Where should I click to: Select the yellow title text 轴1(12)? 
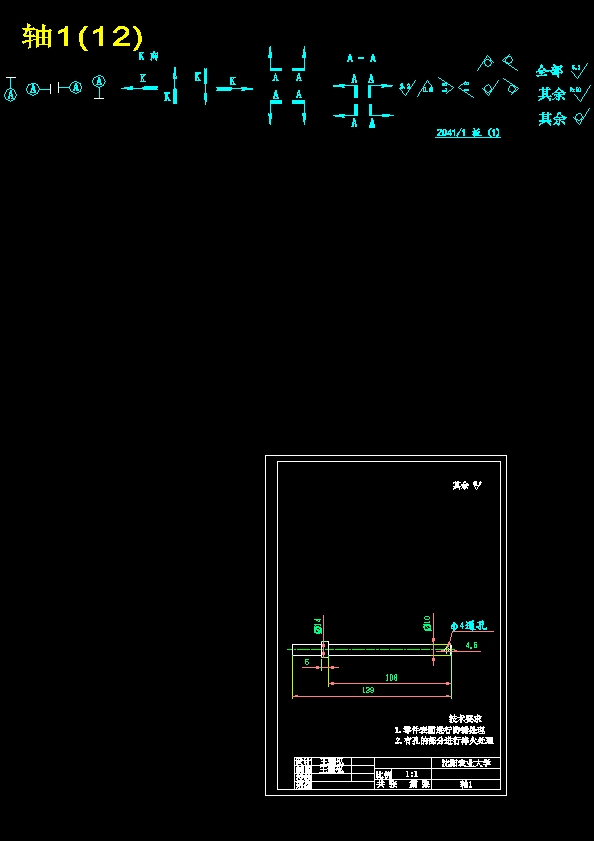[x=83, y=38]
